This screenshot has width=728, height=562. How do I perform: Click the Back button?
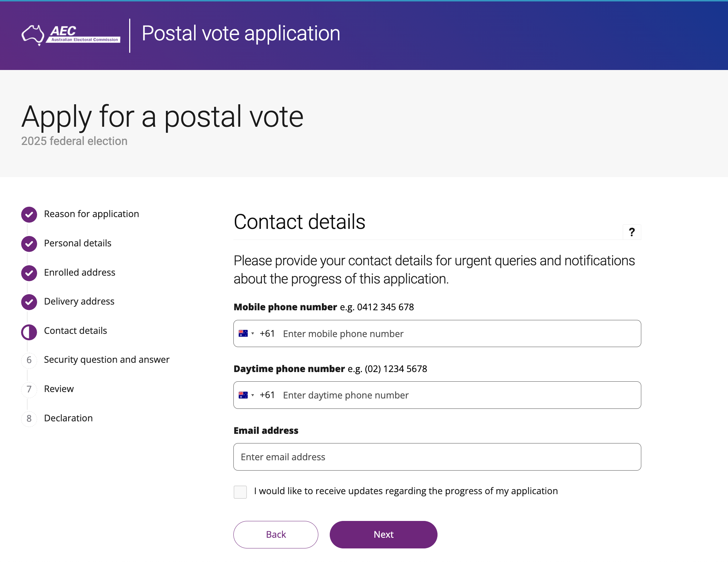point(276,535)
